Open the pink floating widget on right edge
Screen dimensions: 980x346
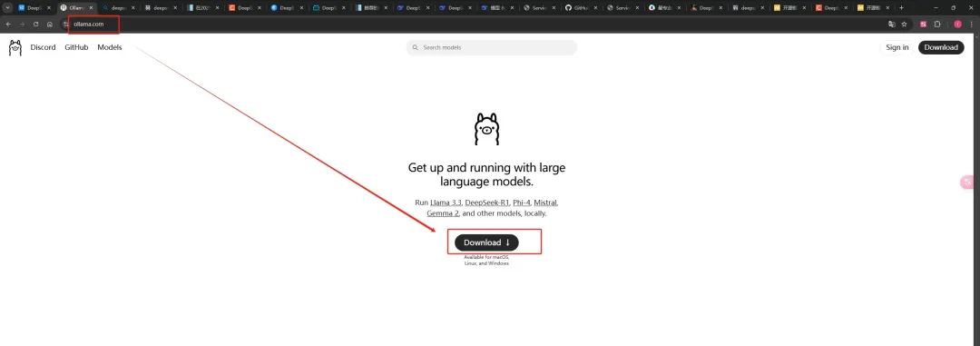pos(968,182)
